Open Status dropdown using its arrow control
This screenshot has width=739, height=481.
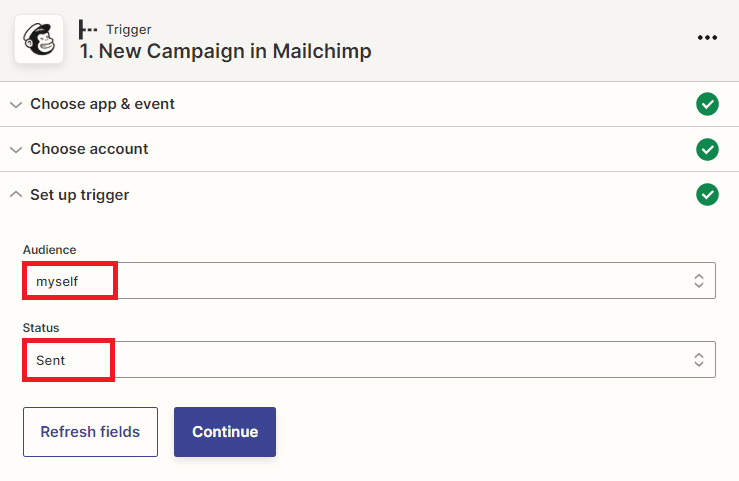[699, 360]
